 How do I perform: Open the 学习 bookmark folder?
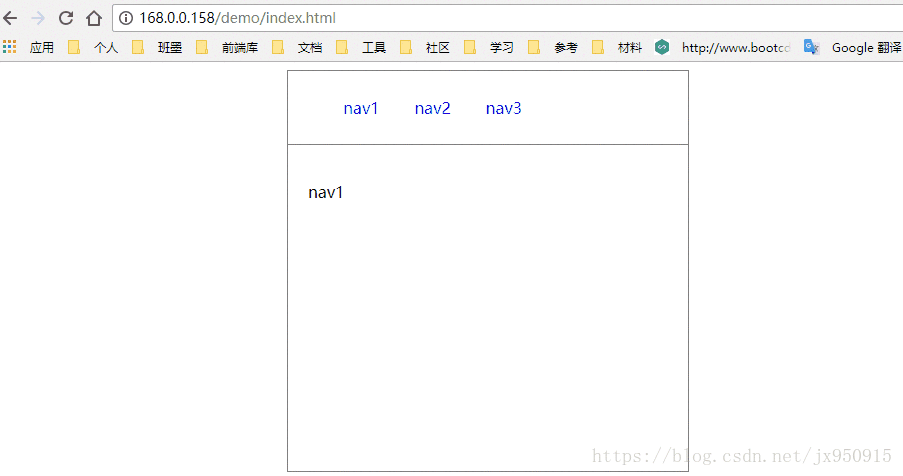[489, 47]
